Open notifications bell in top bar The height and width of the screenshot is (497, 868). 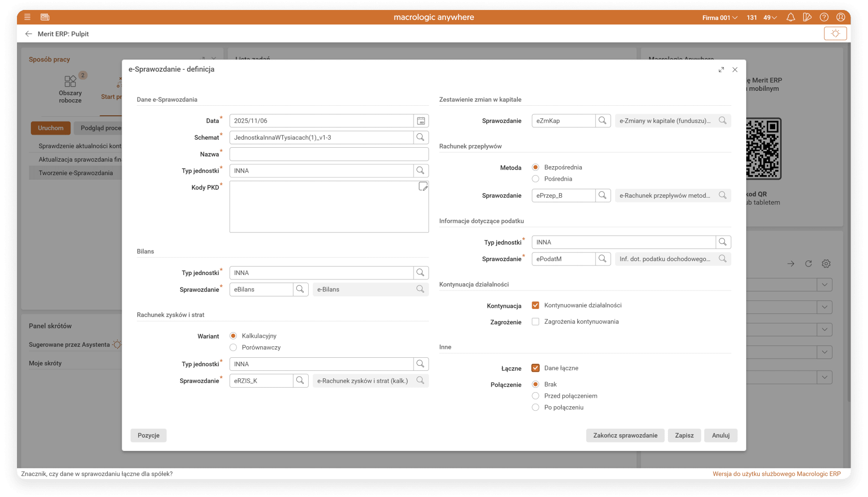click(791, 17)
